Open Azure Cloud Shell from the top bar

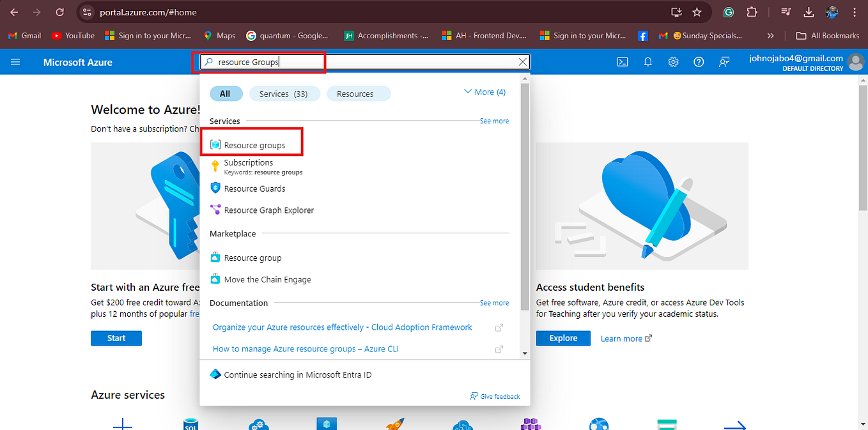tap(622, 61)
